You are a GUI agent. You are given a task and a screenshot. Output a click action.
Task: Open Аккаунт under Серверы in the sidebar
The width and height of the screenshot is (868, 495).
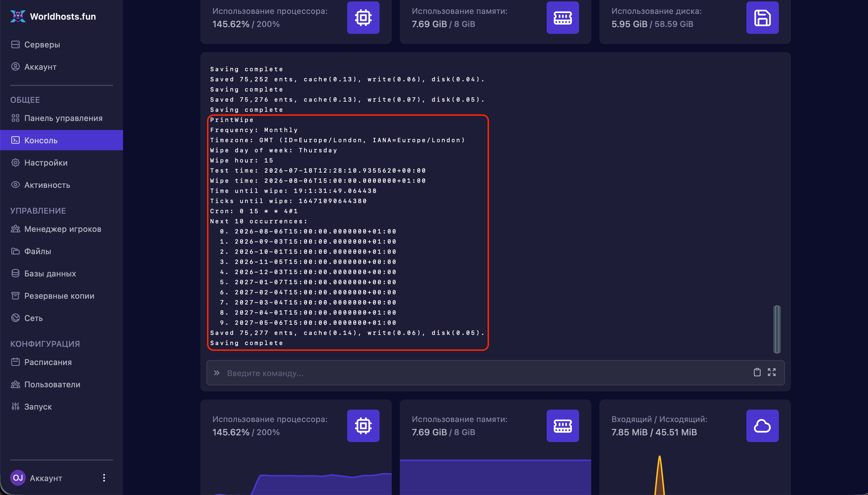[x=40, y=67]
